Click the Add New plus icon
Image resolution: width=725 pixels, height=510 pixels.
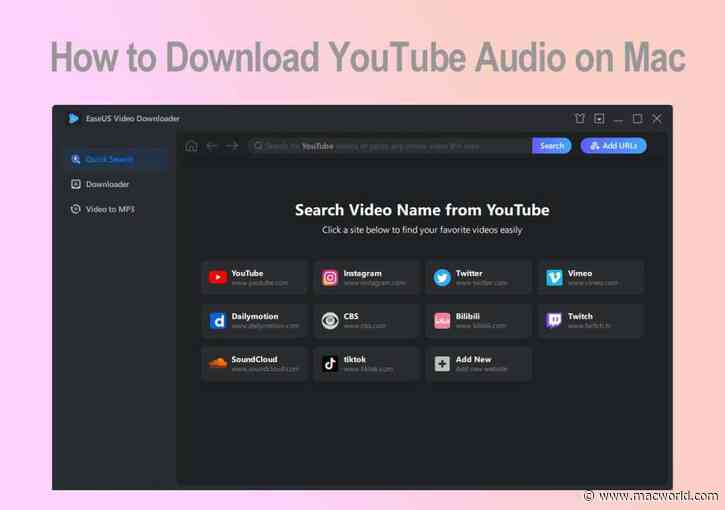pyautogui.click(x=442, y=363)
